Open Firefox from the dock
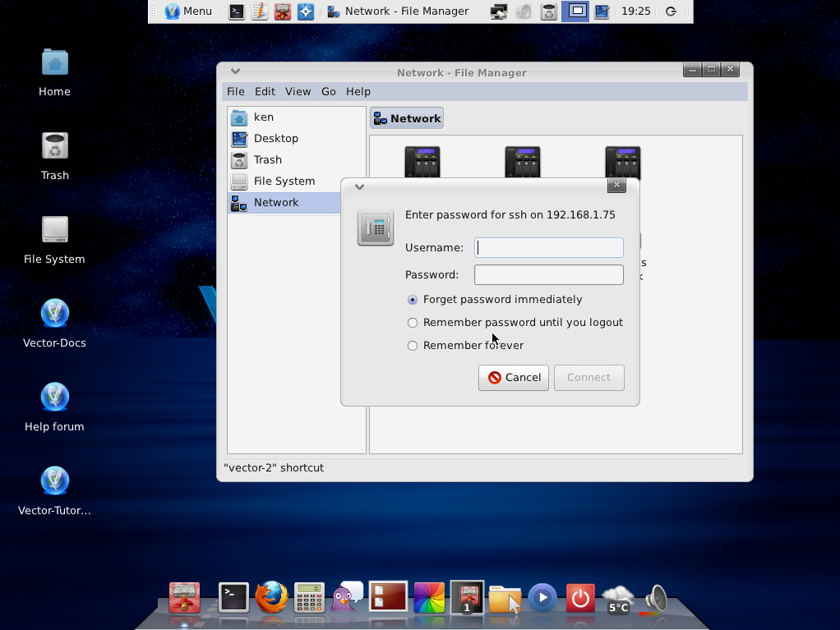Viewport: 840px width, 630px height. coord(271,598)
